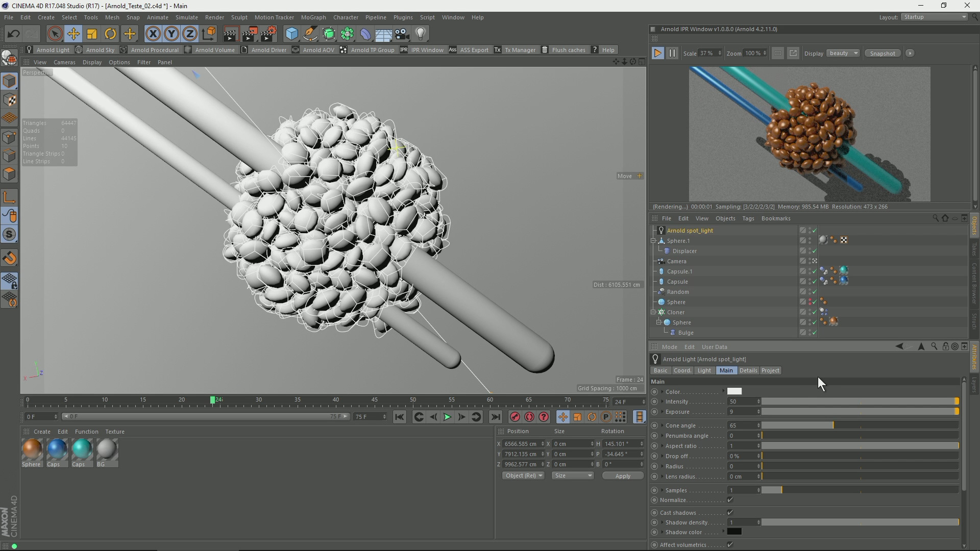Open the Cameras viewport menu
The width and height of the screenshot is (980, 551).
64,62
